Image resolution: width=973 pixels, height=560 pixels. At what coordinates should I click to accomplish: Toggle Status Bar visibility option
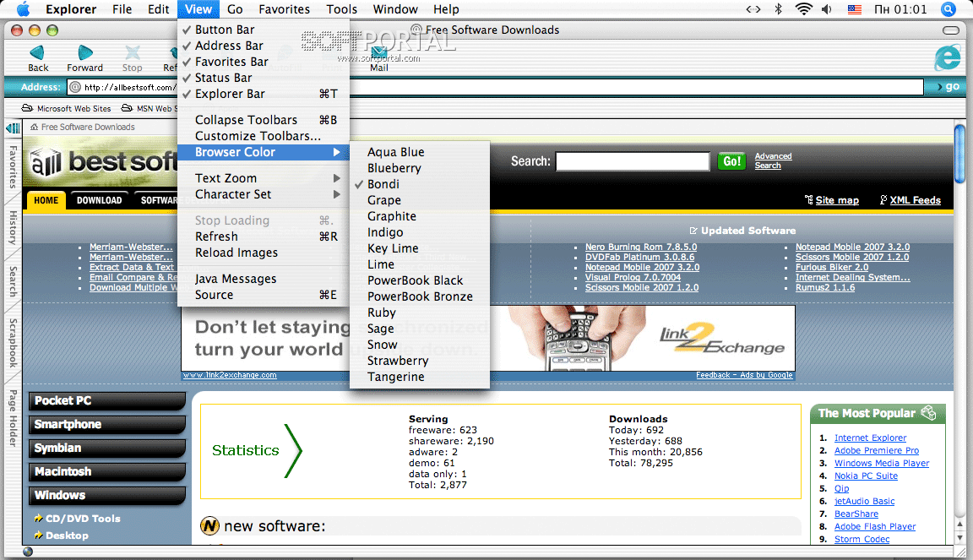pyautogui.click(x=264, y=78)
